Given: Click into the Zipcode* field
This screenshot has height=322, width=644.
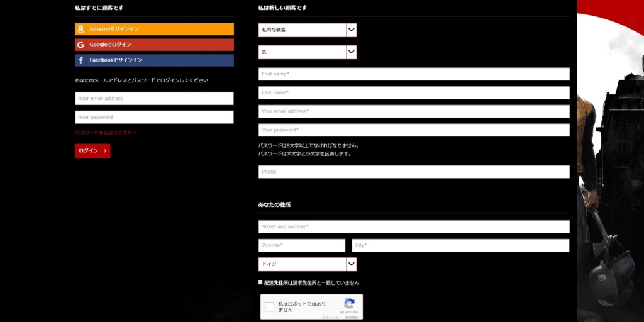Looking at the screenshot, I should (302, 245).
